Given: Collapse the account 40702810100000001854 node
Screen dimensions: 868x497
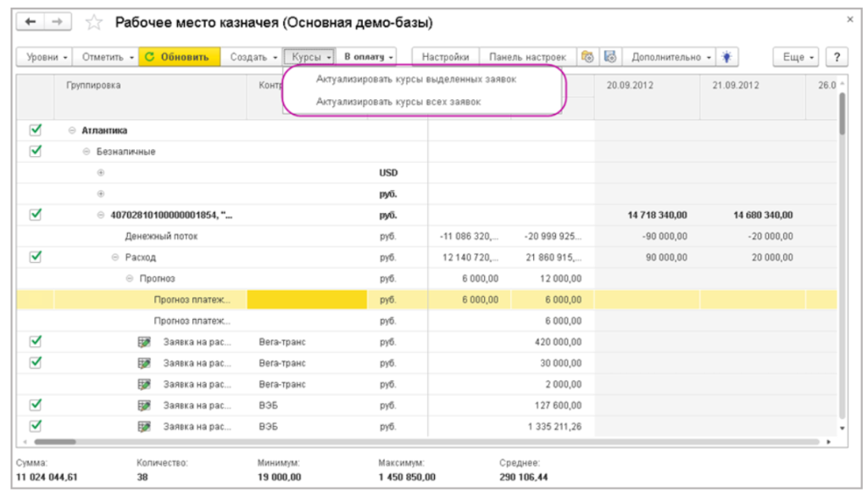Looking at the screenshot, I should pyautogui.click(x=101, y=215).
